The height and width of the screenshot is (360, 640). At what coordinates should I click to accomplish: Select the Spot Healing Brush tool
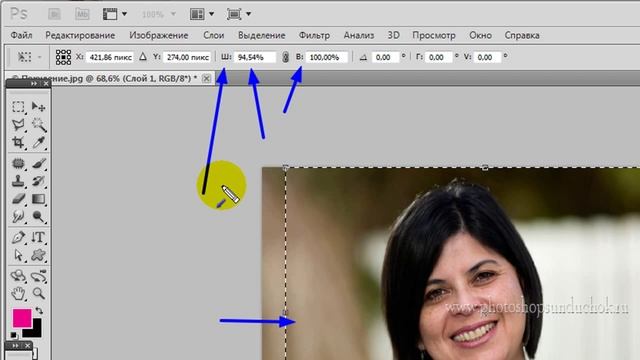(18, 163)
